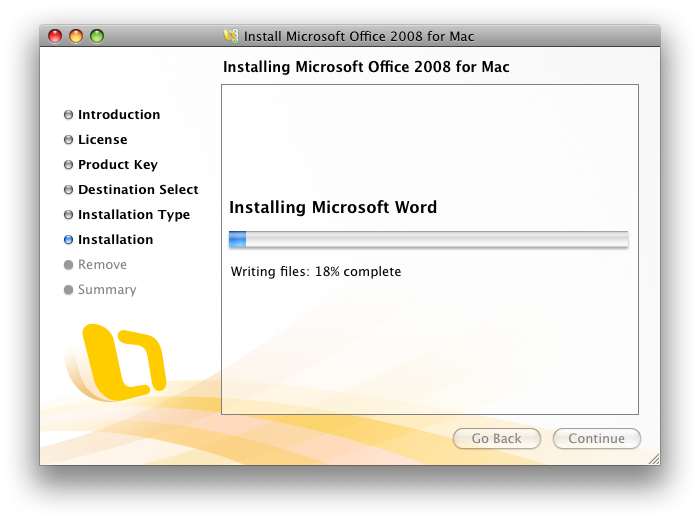Click the installation progress bar
700x520 pixels.
429,239
